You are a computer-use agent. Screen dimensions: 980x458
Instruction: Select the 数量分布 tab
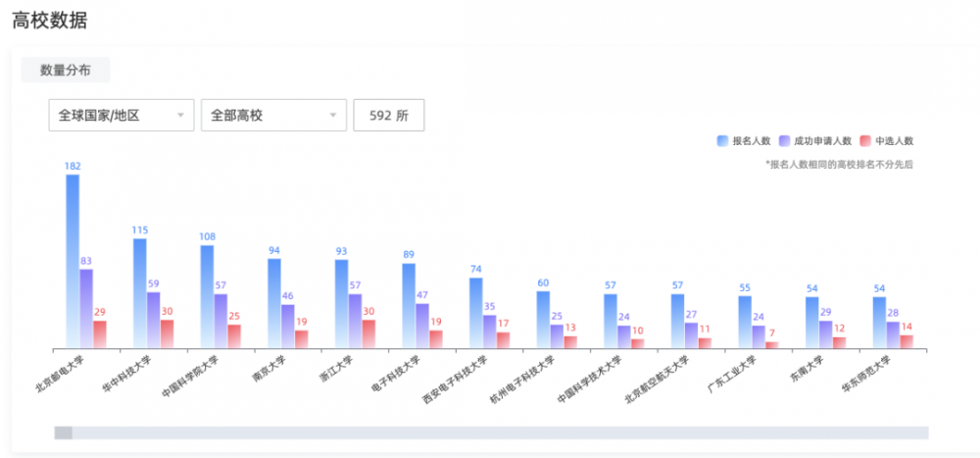click(66, 70)
